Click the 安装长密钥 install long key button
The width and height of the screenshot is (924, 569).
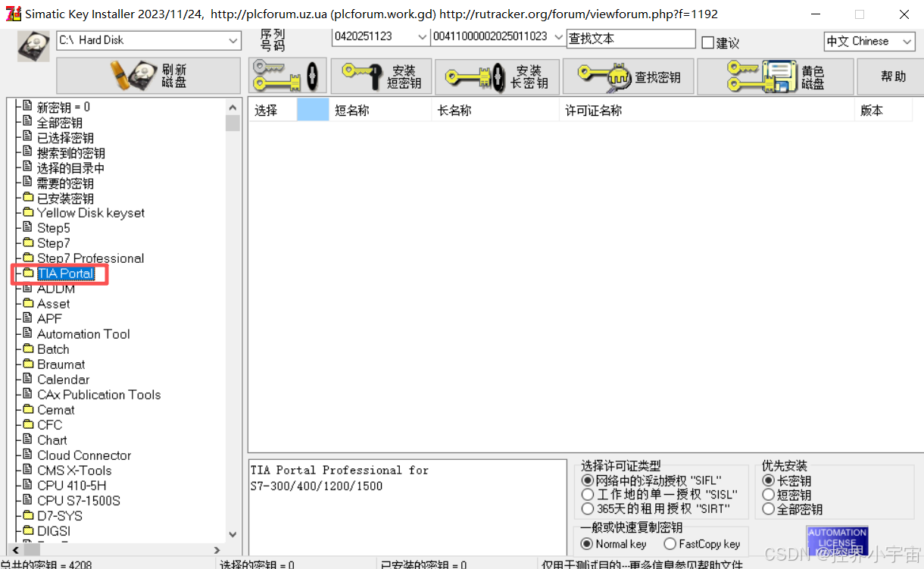click(497, 76)
